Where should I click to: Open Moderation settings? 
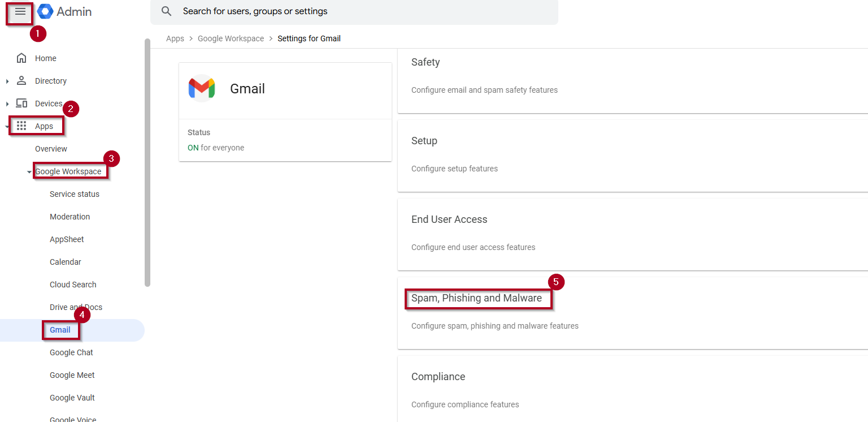[70, 217]
